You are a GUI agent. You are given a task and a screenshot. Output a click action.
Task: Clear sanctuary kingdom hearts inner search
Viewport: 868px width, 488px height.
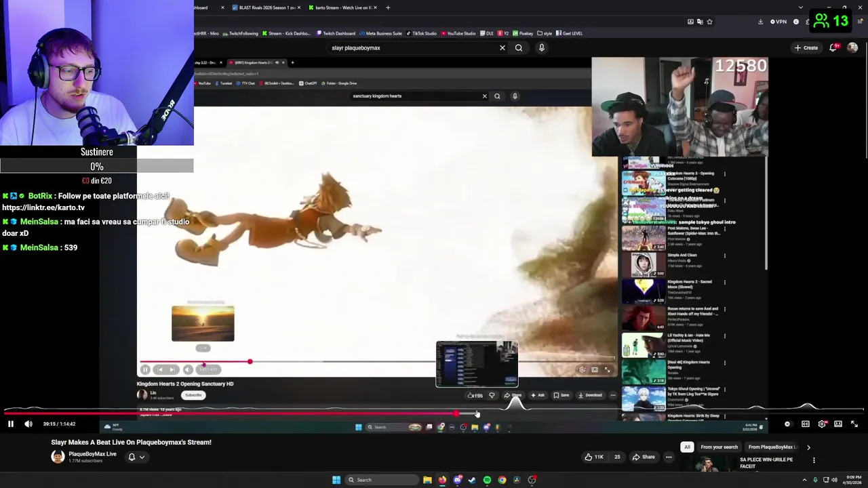pos(484,96)
